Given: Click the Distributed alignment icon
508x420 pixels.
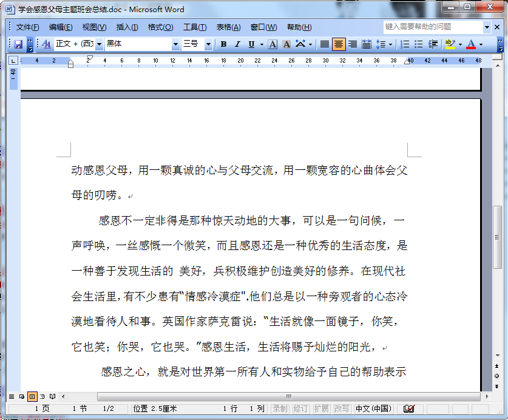Looking at the screenshot, I should coord(367,44).
